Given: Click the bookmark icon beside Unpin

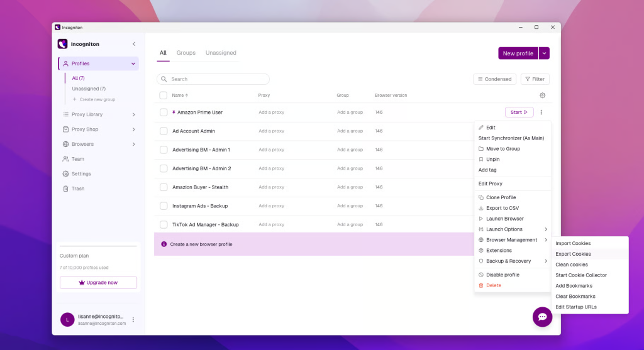Looking at the screenshot, I should (x=481, y=159).
